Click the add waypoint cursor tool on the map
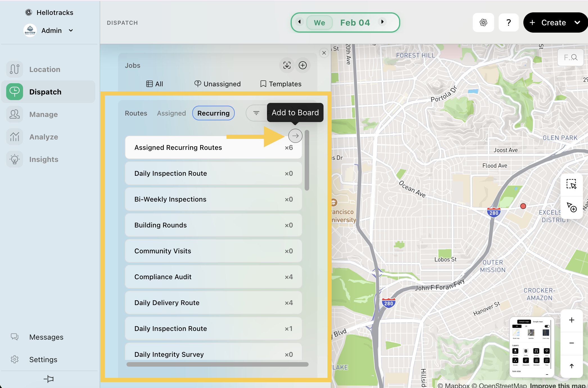The width and height of the screenshot is (588, 388). [571, 207]
